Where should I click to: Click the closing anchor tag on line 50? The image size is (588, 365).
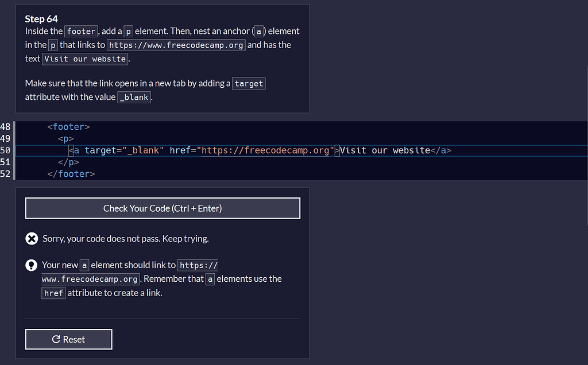pos(441,150)
